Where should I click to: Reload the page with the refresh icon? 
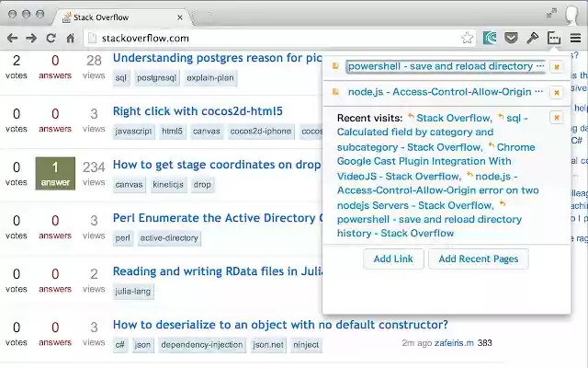(x=51, y=38)
